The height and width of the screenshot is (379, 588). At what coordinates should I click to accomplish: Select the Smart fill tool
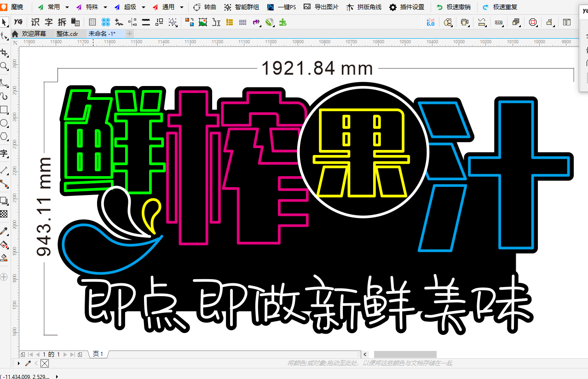[x=4, y=258]
